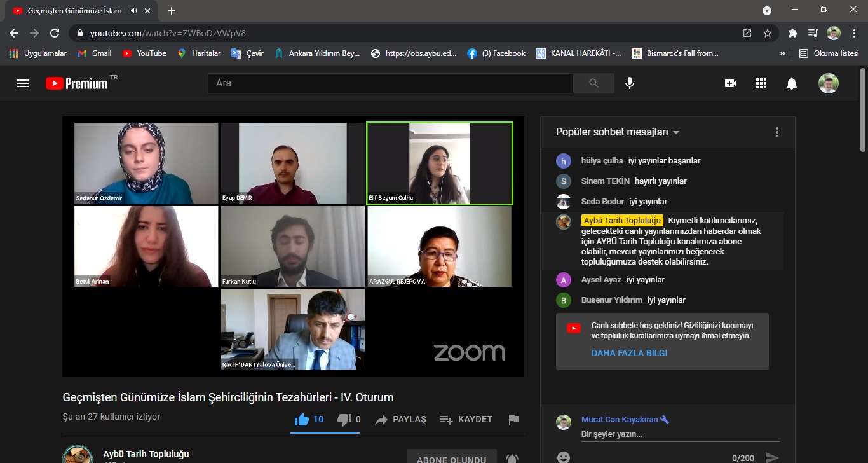Click the DAHA FAZLA BİLGİ link

click(629, 353)
